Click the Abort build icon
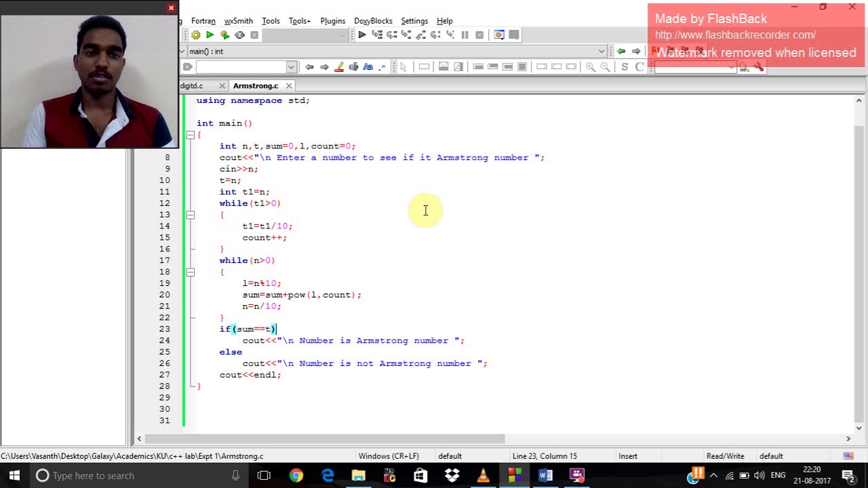 pyautogui.click(x=254, y=35)
